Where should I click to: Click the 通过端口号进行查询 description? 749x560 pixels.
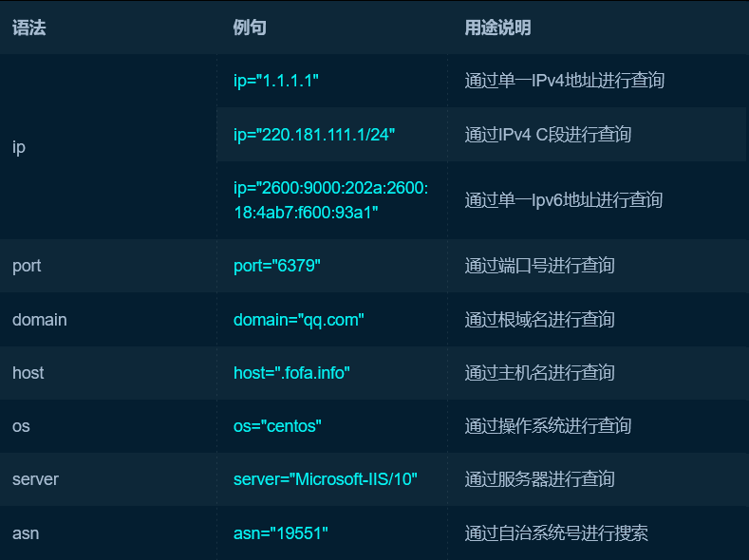click(x=539, y=266)
